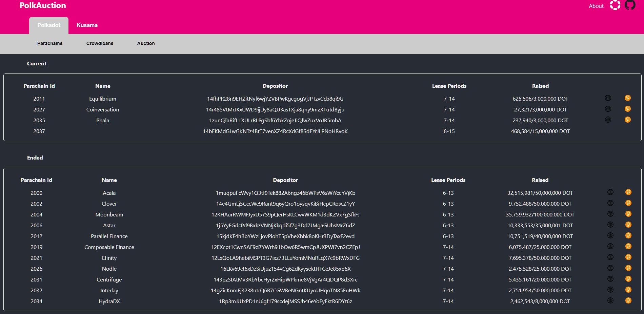Open the Phala website globe icon
Image resolution: width=644 pixels, height=314 pixels.
click(608, 120)
